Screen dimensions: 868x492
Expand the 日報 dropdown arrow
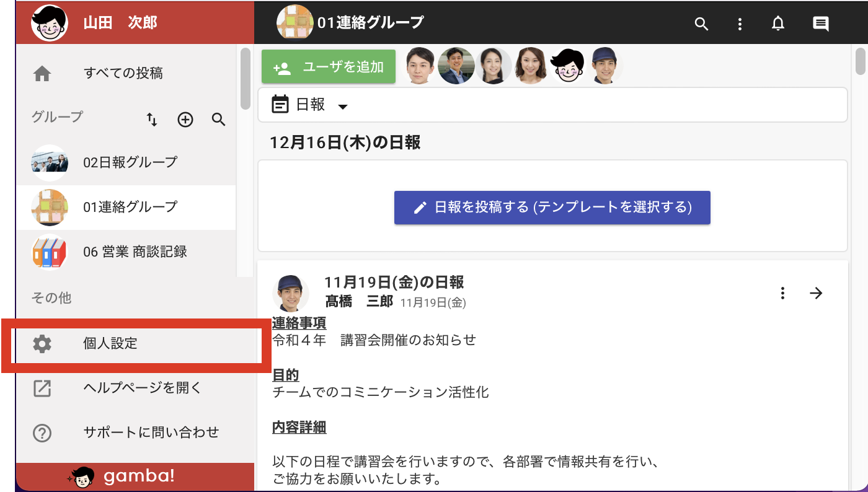[343, 107]
